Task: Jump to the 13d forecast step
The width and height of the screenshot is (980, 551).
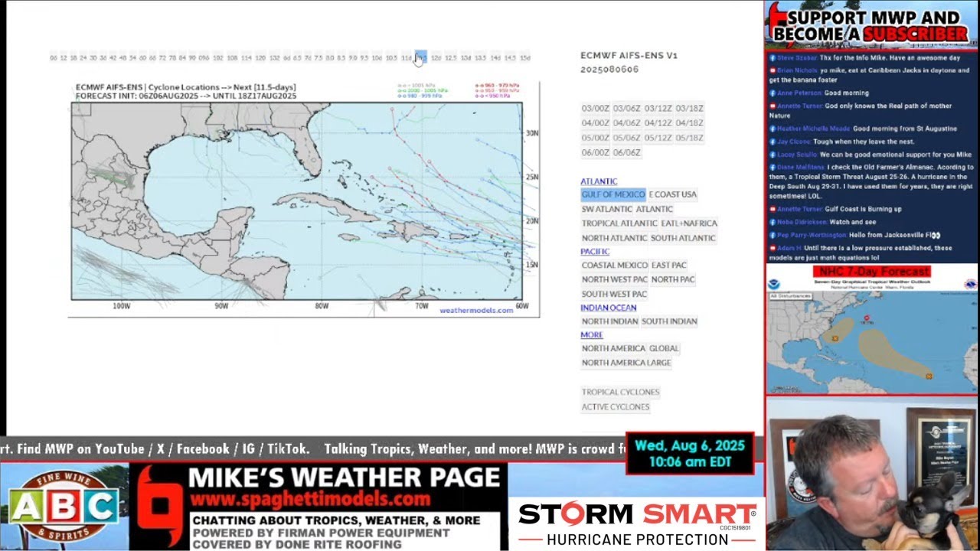Action: point(465,58)
